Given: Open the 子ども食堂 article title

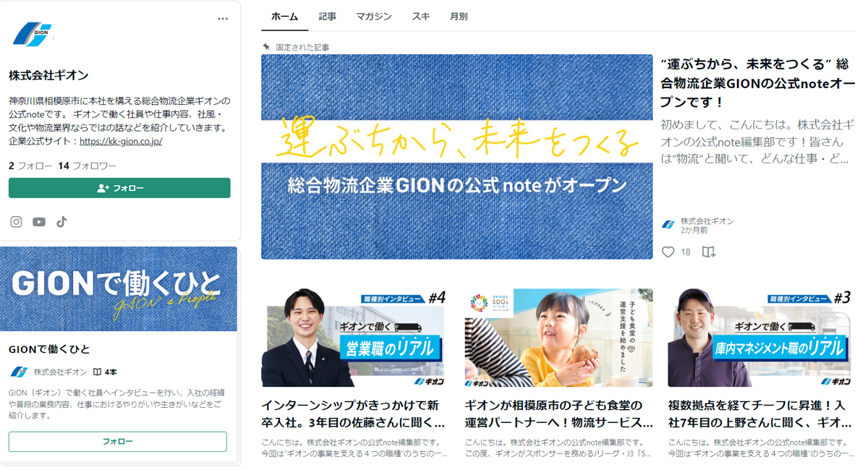Looking at the screenshot, I should [x=559, y=414].
